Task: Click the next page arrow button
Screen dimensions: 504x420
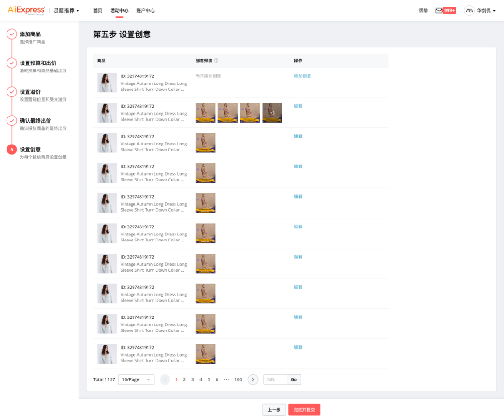Action: (x=252, y=379)
